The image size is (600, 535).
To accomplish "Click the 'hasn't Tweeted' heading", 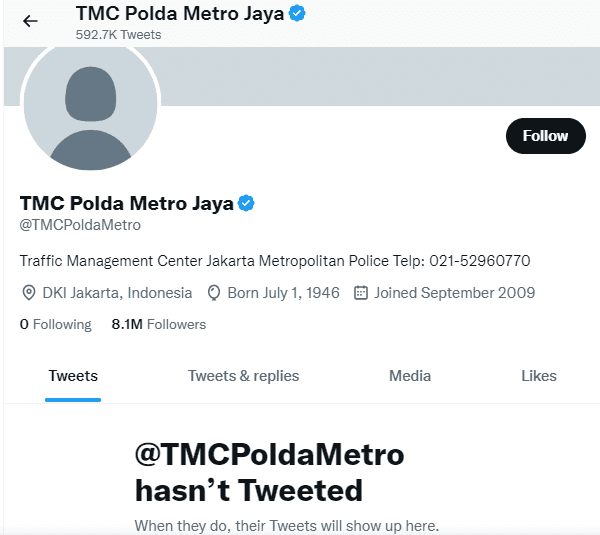I will tap(248, 490).
